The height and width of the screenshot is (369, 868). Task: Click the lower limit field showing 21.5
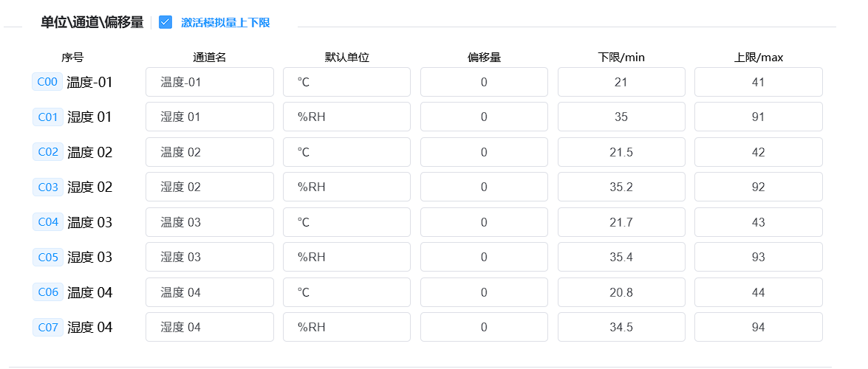(x=621, y=152)
